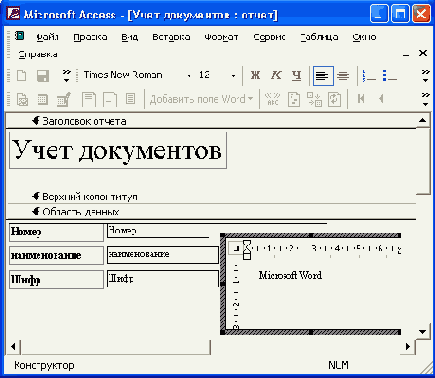Open the Формат menu
Image resolution: width=435 pixels, height=378 pixels.
point(221,37)
